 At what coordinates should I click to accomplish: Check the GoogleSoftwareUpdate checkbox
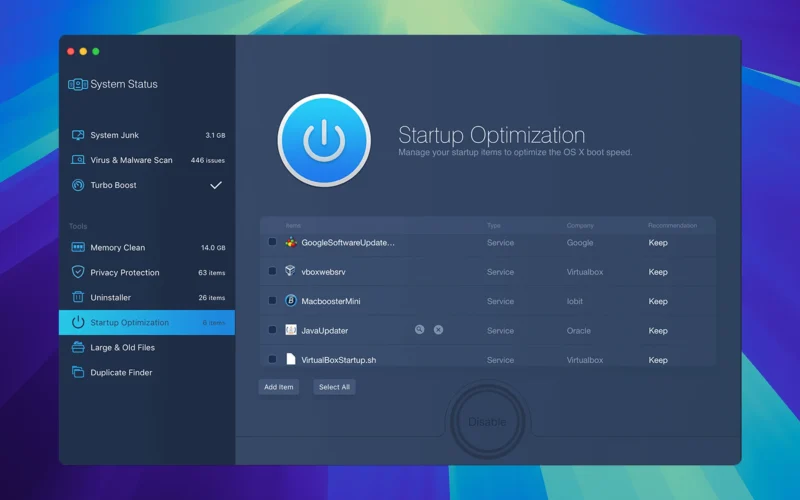point(272,242)
